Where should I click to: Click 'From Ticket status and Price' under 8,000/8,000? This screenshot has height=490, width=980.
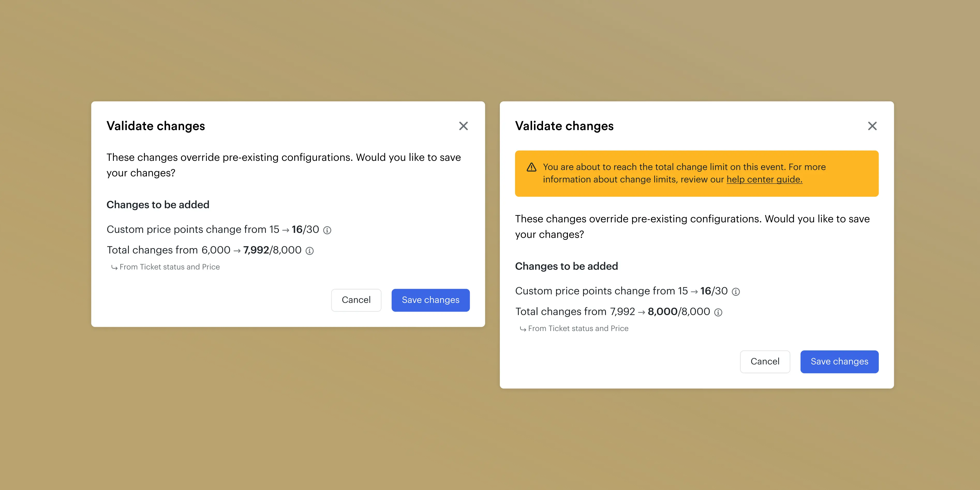point(578,329)
